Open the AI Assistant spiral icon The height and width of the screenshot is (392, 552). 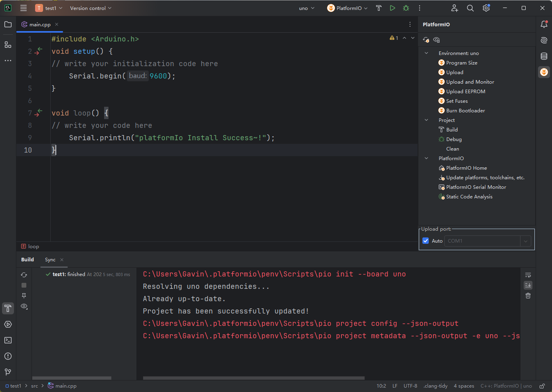coord(544,40)
